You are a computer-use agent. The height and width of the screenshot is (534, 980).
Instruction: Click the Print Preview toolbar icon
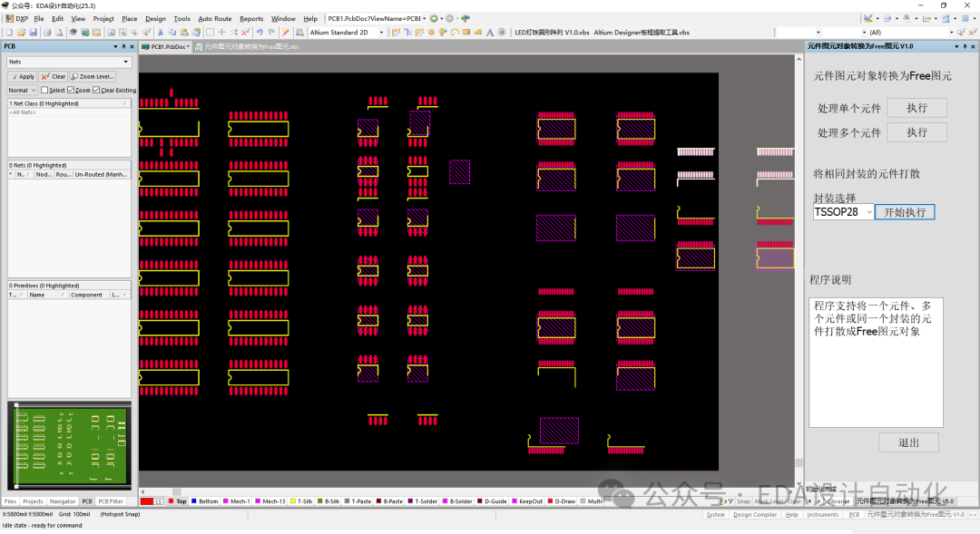[x=57, y=31]
